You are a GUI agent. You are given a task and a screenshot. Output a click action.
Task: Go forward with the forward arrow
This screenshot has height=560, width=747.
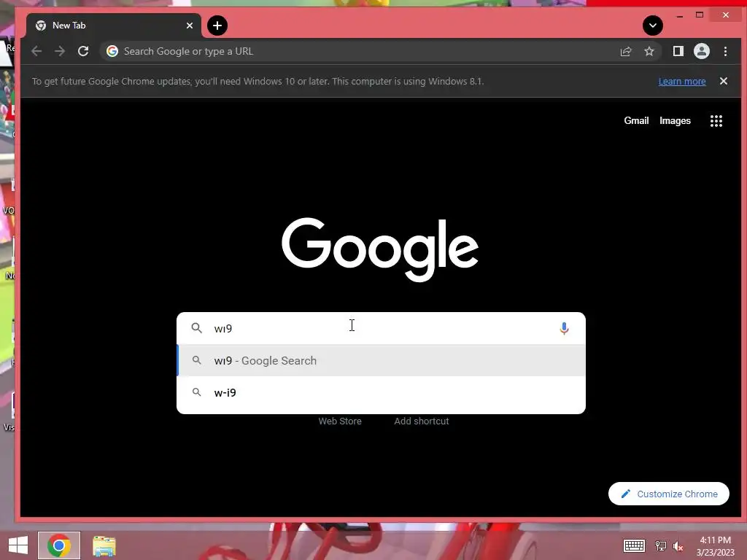60,52
